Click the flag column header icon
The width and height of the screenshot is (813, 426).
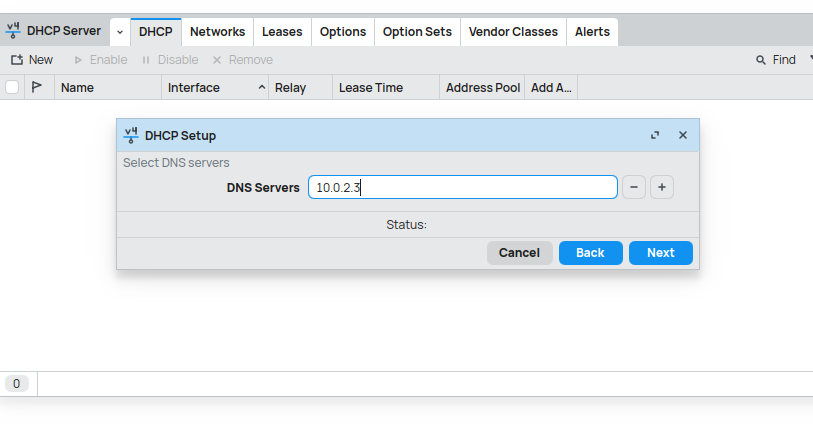point(38,87)
